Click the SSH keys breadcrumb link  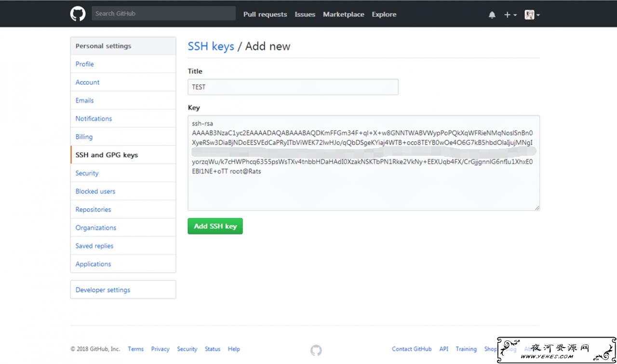[x=211, y=46]
